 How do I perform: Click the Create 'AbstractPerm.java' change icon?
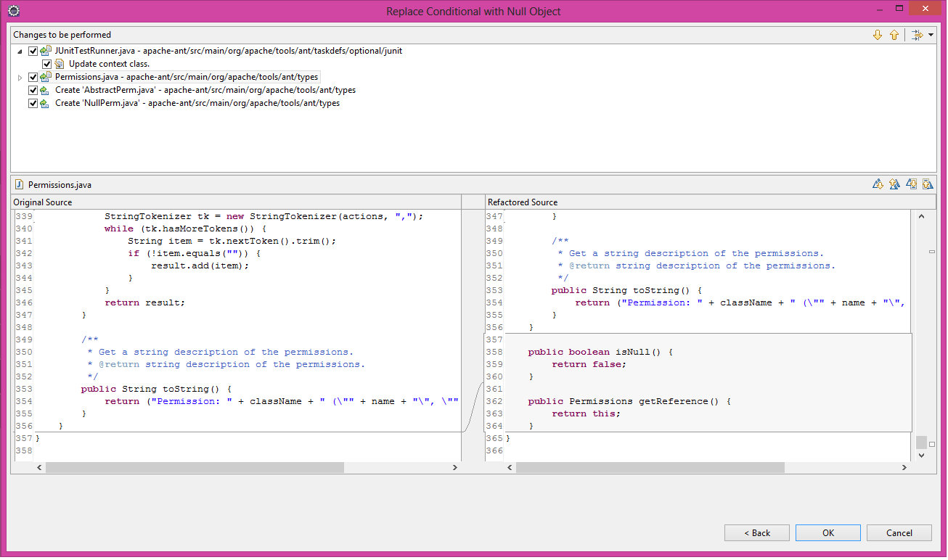46,90
